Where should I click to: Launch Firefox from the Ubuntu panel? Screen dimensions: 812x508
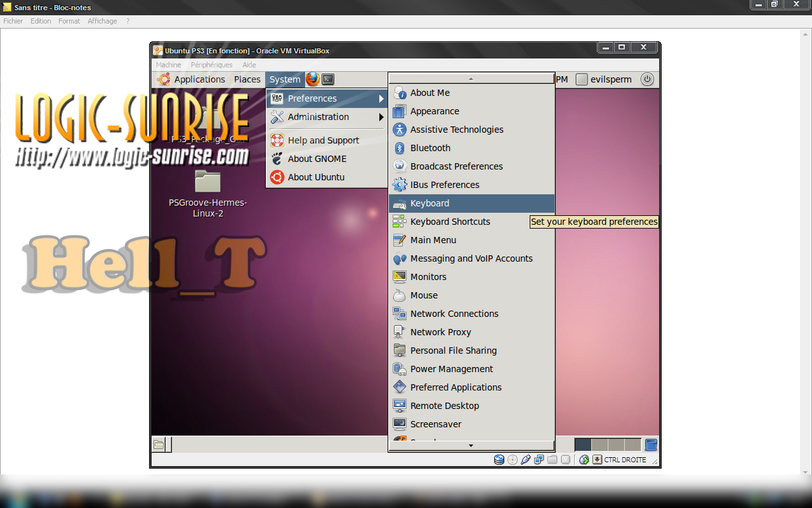coord(313,79)
